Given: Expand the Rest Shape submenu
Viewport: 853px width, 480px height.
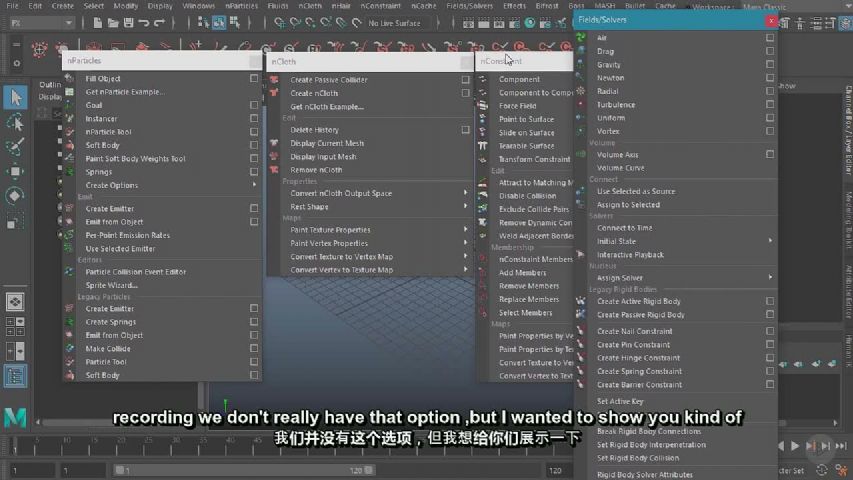Looking at the screenshot, I should click(466, 207).
